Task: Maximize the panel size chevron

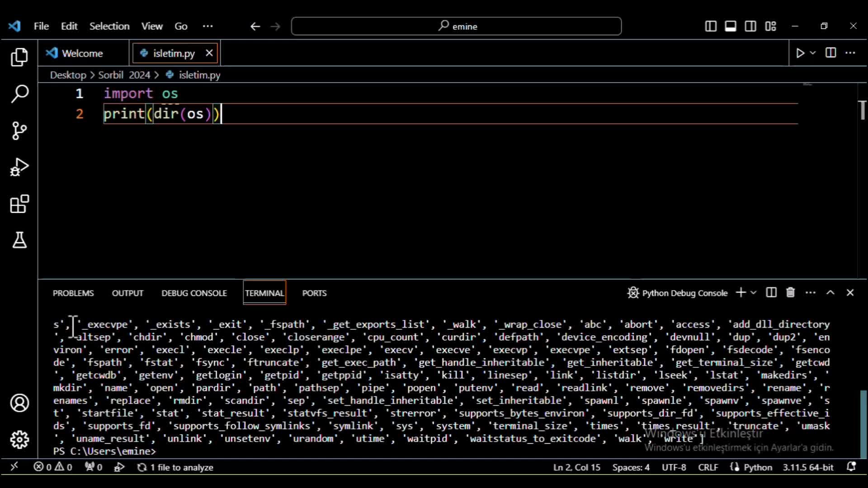Action: pos(830,293)
